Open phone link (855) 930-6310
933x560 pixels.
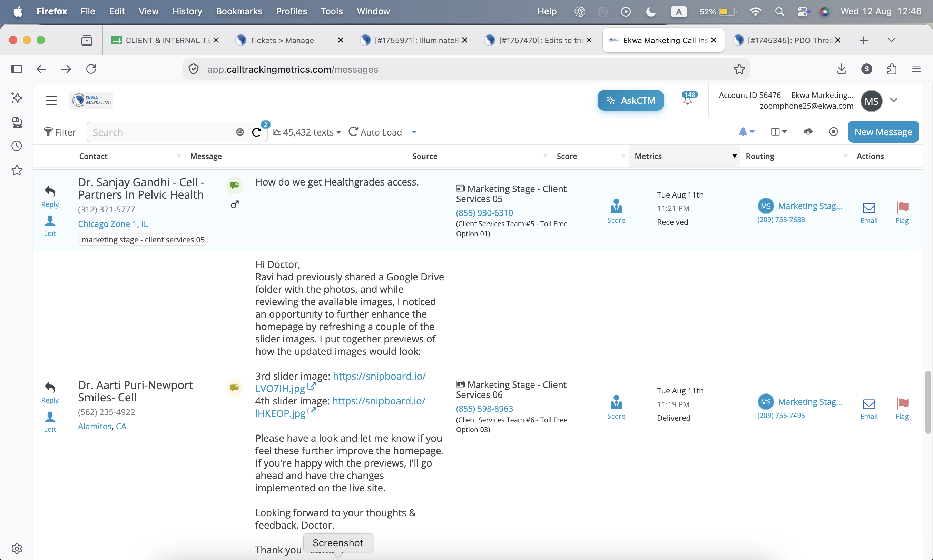click(484, 212)
